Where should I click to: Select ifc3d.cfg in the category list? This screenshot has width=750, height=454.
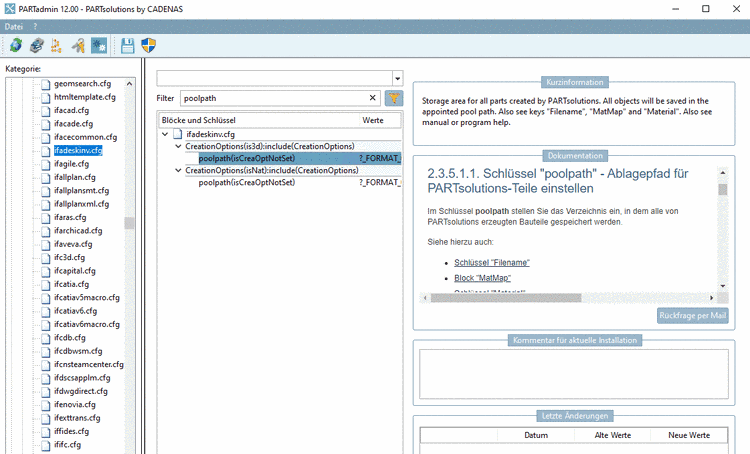tap(69, 258)
